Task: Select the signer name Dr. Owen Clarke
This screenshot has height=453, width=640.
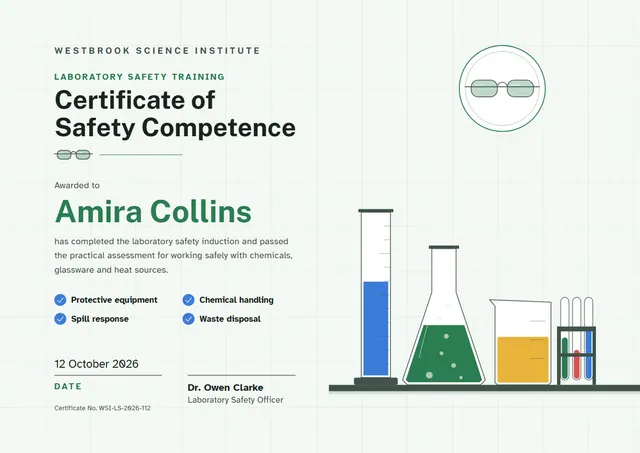Action: click(x=225, y=388)
